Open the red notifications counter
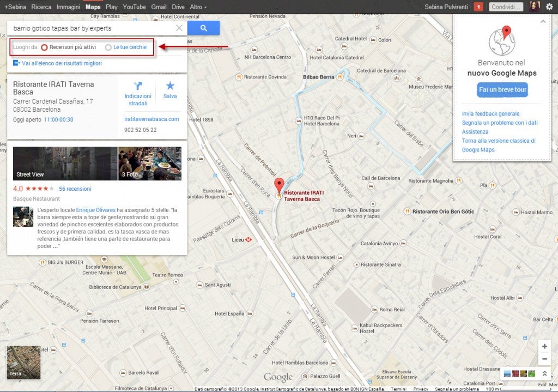This screenshot has width=558, height=392. [x=478, y=7]
